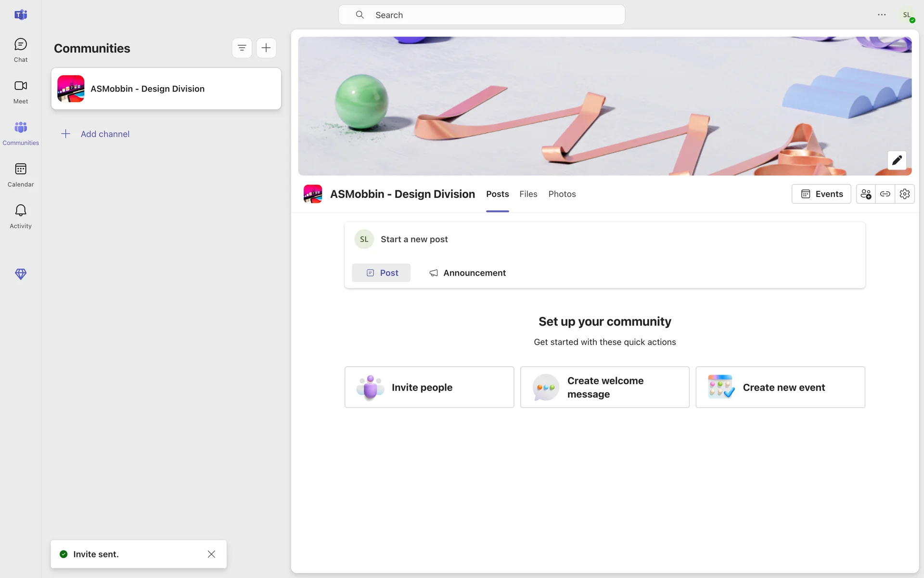Open the Activity bell notifications
The image size is (924, 578).
pos(21,216)
